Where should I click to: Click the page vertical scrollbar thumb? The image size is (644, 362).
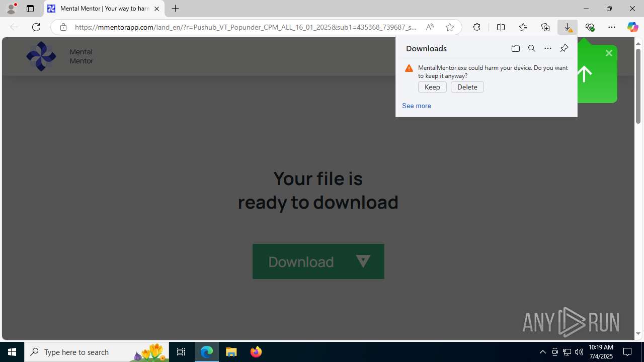[x=638, y=85]
